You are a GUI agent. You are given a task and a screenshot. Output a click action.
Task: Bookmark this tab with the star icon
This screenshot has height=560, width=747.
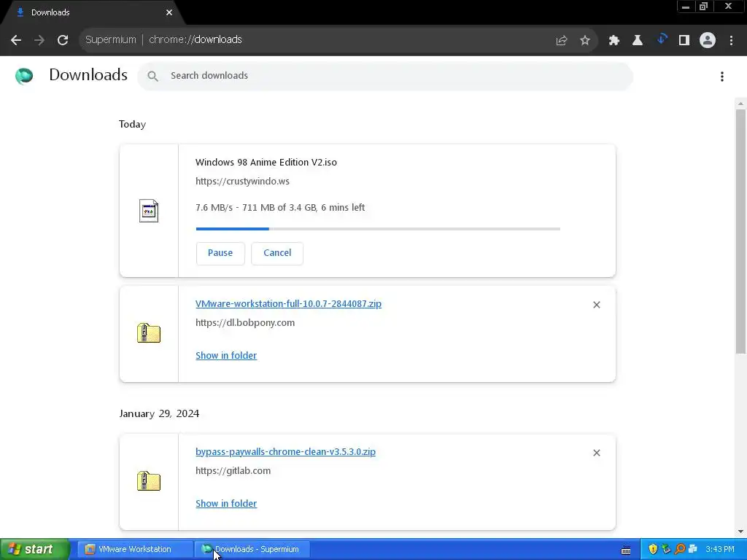[585, 41]
